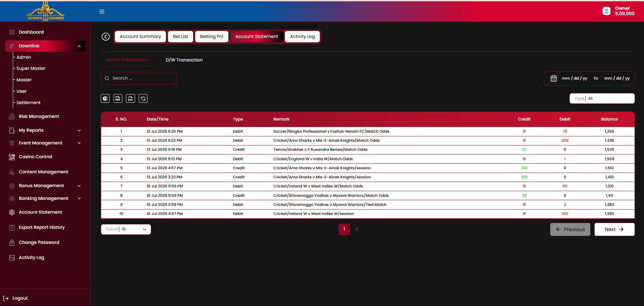644x306 pixels.
Task: Click the Event Management icon
Action: (12, 143)
